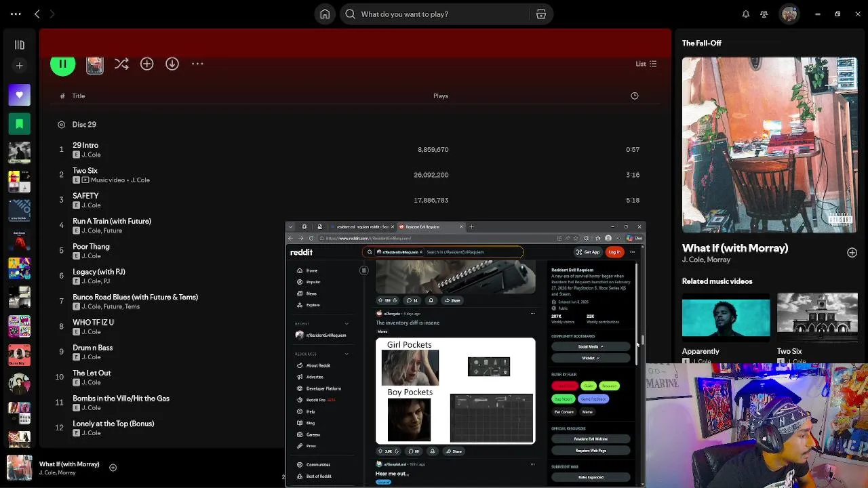Filter subreddit by red flair pill
Screen dimensions: 868x488
pyautogui.click(x=565, y=386)
